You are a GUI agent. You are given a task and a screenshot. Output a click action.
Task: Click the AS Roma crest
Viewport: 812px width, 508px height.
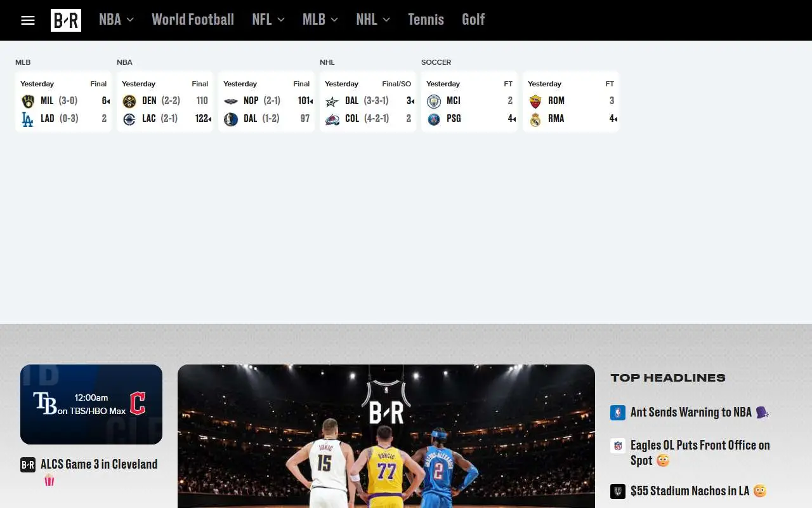[535, 101]
